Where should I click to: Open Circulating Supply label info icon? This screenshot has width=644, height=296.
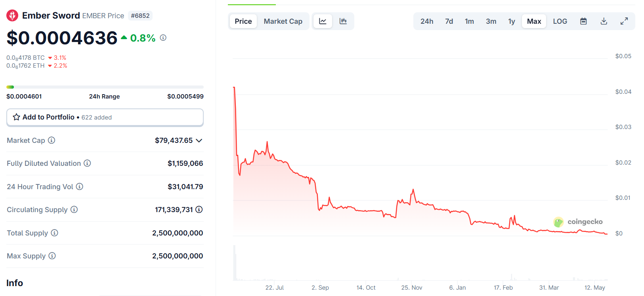click(74, 209)
